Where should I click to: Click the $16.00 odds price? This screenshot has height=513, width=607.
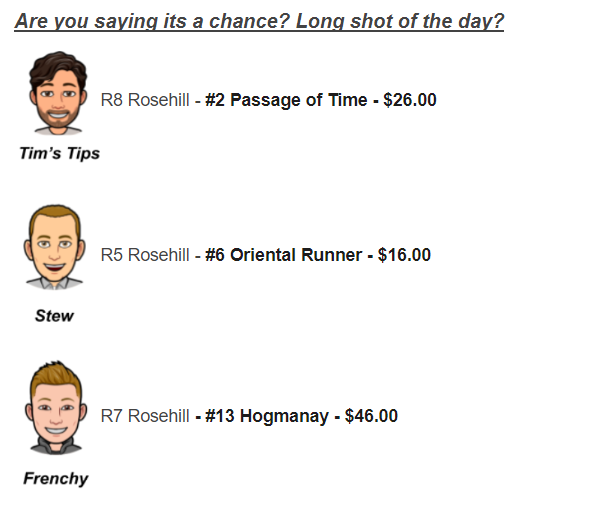[404, 255]
